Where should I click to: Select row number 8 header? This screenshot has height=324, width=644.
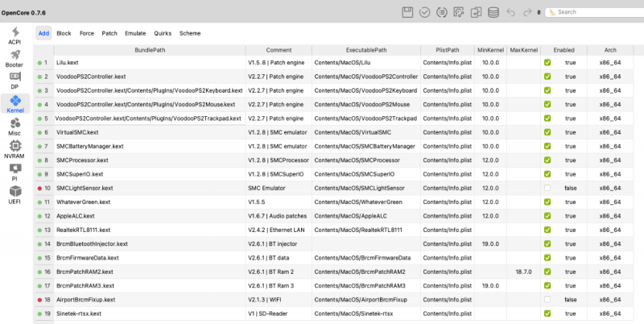coord(44,160)
